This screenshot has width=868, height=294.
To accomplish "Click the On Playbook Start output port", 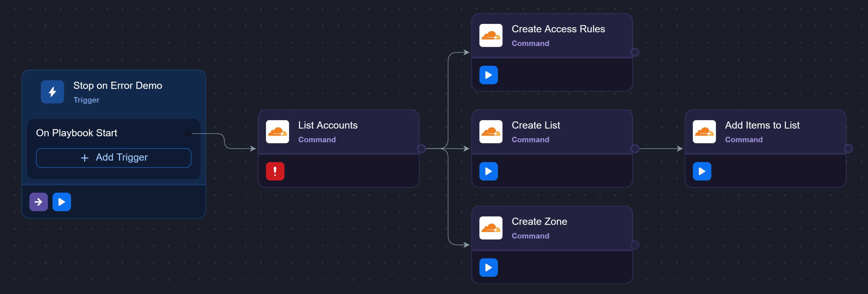I will [188, 133].
